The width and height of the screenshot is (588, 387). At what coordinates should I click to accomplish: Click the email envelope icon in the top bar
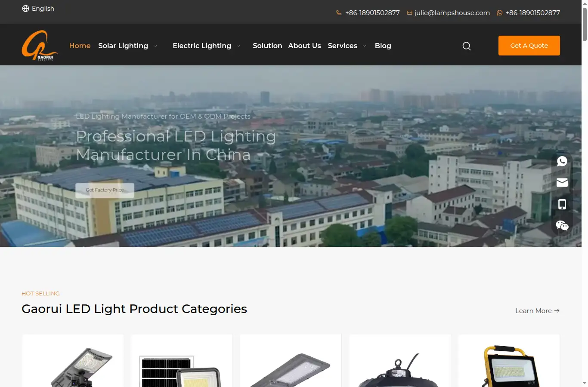coord(410,13)
